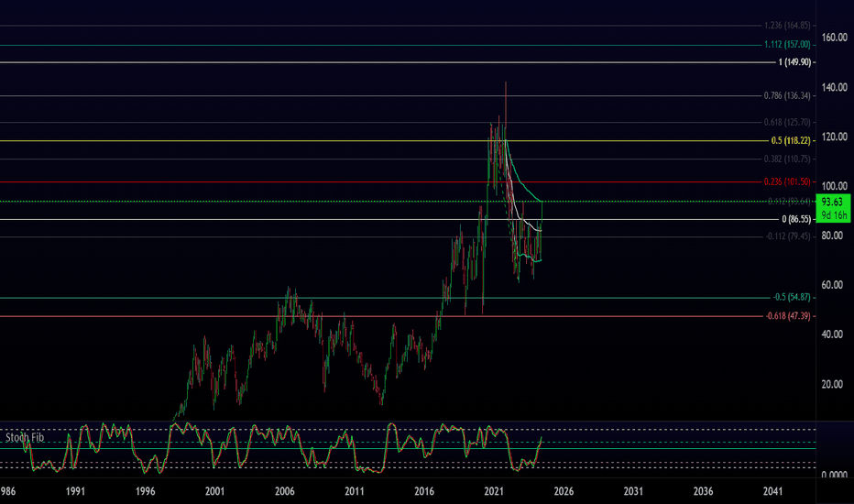The height and width of the screenshot is (504, 854).
Task: Click 2041 on the time axis
Action: tap(772, 491)
